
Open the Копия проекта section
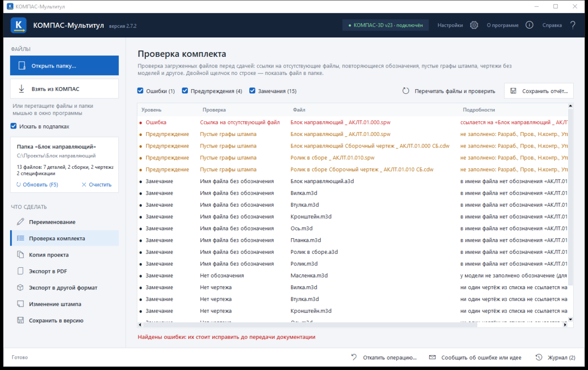pos(64,255)
